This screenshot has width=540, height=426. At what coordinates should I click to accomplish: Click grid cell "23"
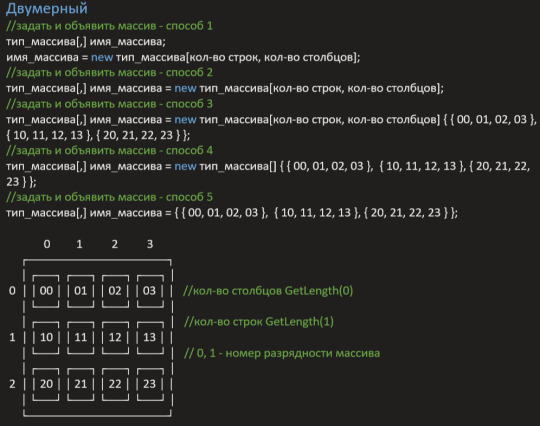(x=149, y=384)
